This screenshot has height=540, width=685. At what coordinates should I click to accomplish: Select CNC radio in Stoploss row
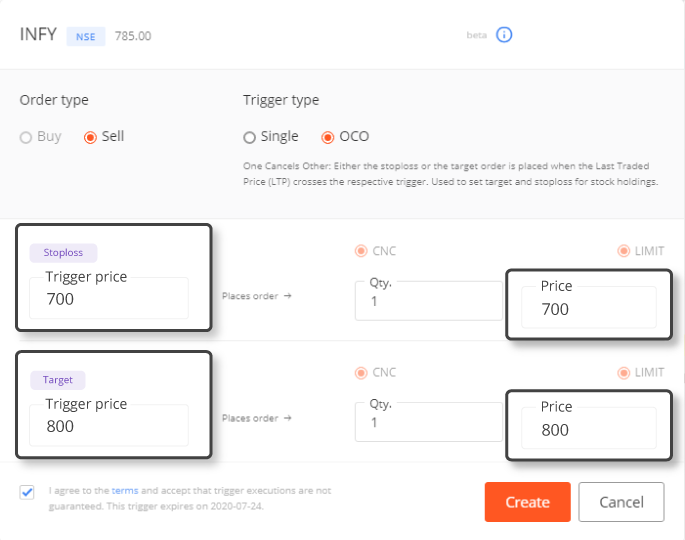pos(361,251)
